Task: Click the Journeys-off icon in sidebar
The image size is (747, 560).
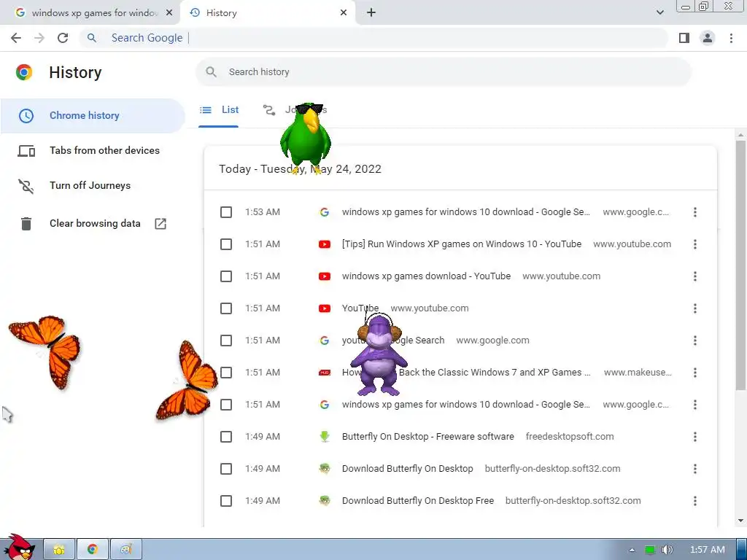Action: pos(26,186)
